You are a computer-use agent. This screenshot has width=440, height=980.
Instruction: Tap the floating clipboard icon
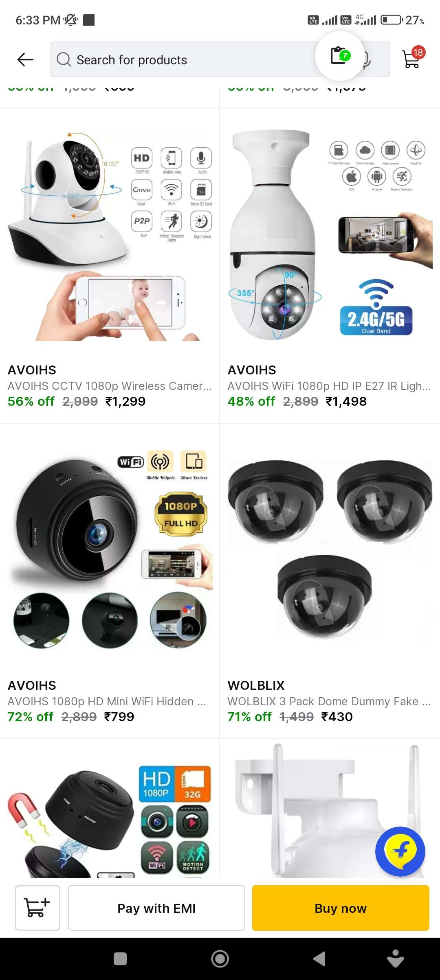340,56
